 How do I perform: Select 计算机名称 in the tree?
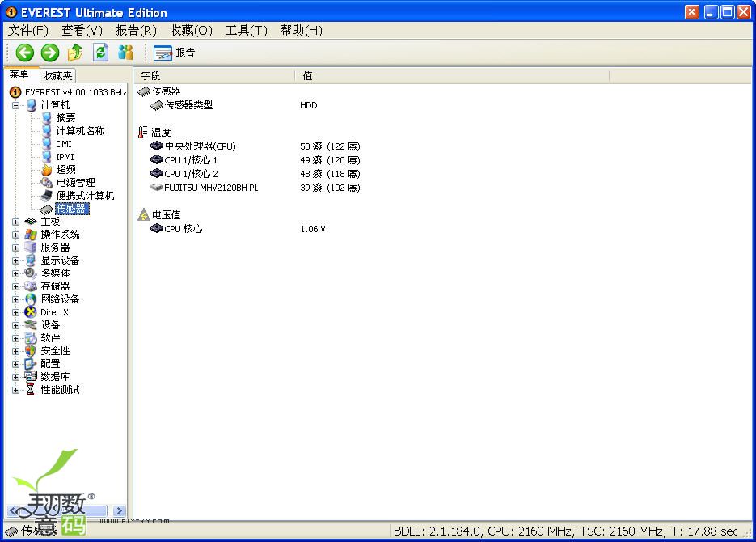point(80,131)
